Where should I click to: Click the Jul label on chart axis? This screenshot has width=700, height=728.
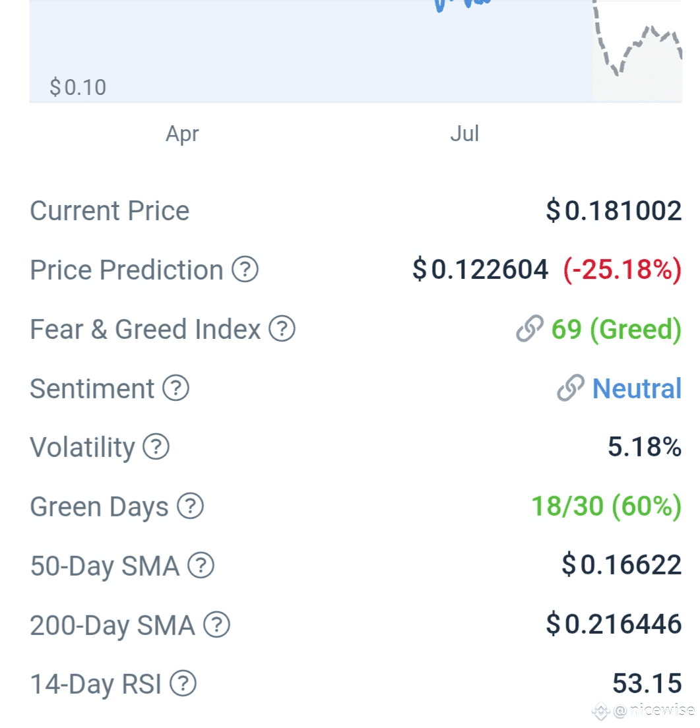coord(464,134)
